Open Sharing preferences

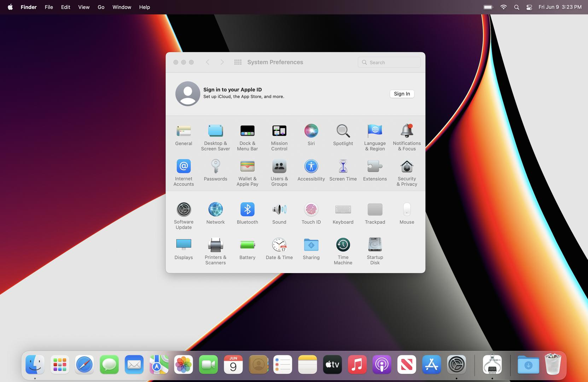311,249
